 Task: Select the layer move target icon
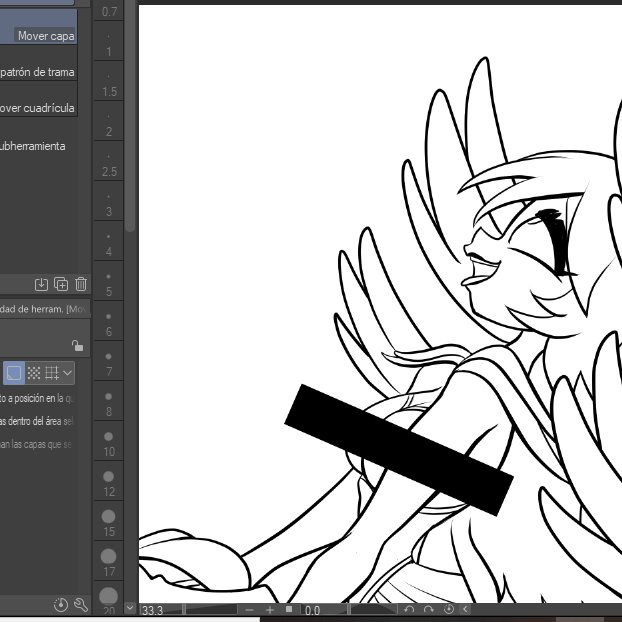[14, 373]
